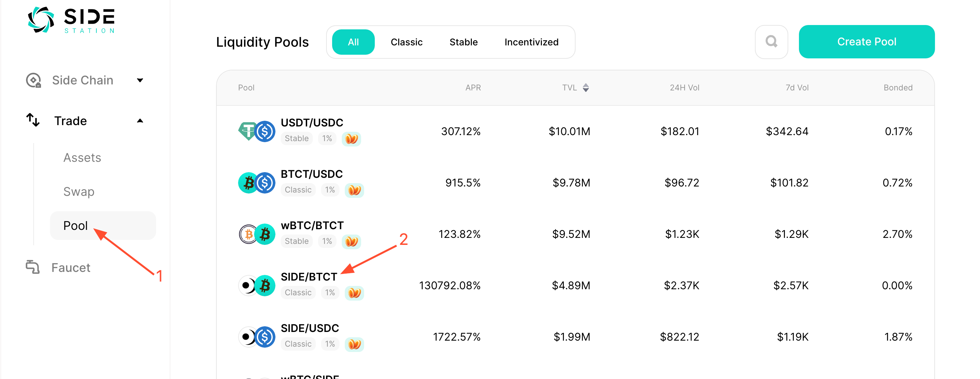Click the incentive badge icon in wBTC/BTCT row
This screenshot has height=379, width=980.
point(351,241)
